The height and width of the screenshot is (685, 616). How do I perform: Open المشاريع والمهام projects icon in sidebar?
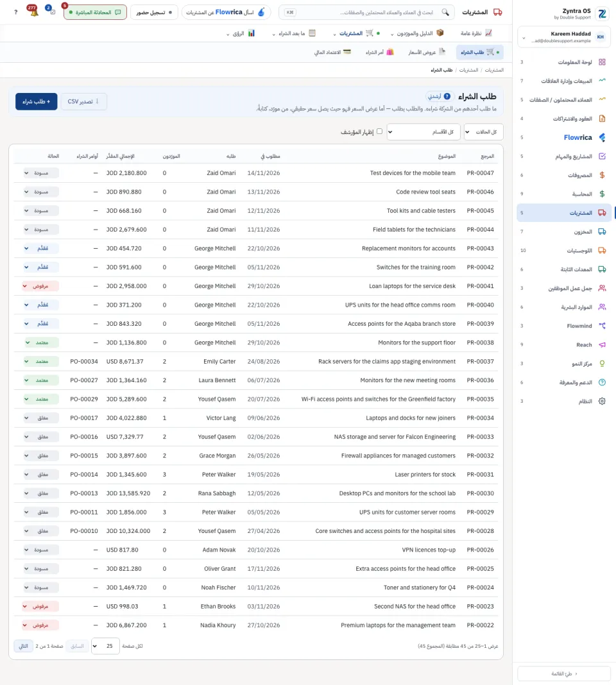pyautogui.click(x=602, y=156)
